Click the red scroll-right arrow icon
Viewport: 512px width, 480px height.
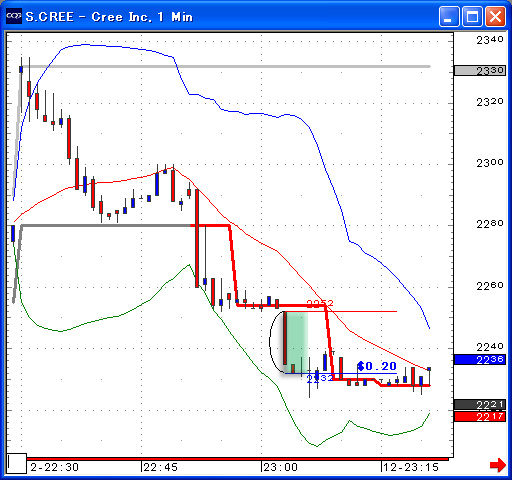tap(498, 465)
